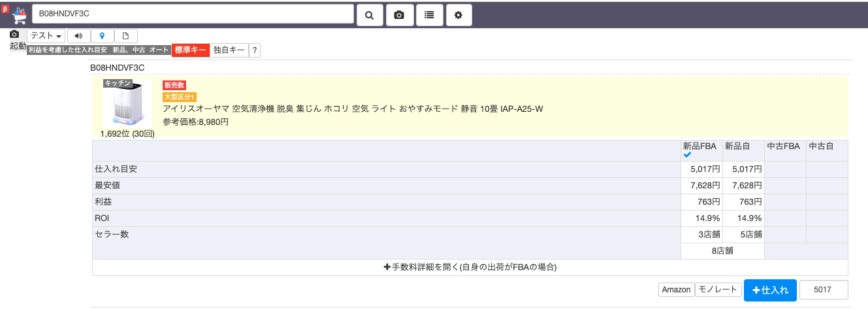Click the 5017 purchase price input field
This screenshot has height=310, width=868.
[824, 290]
